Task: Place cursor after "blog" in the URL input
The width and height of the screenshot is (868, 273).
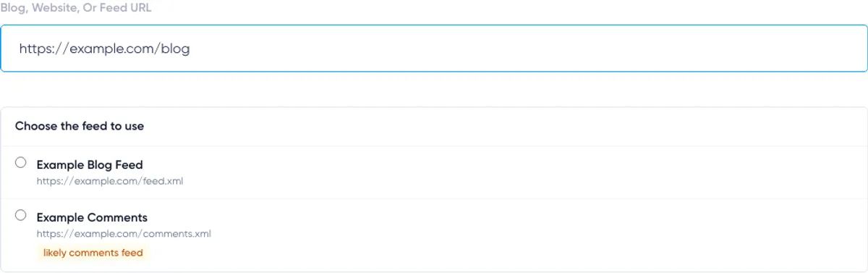Action: click(x=191, y=49)
